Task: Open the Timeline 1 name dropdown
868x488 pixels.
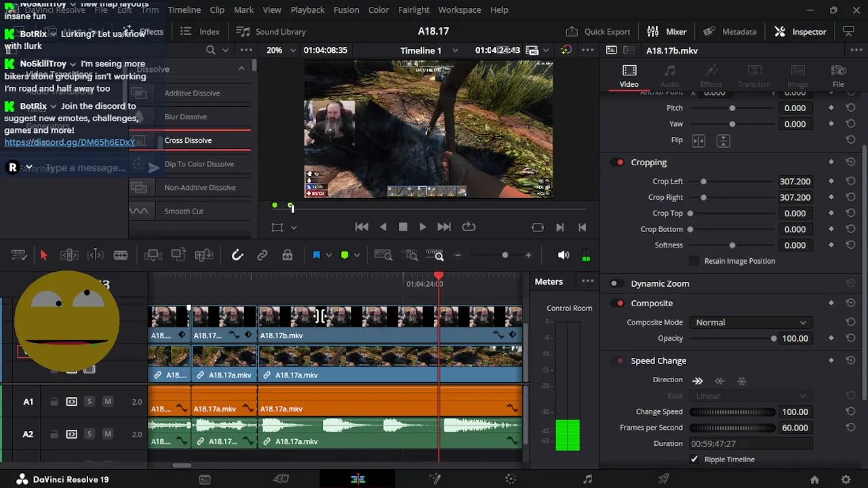Action: (429, 51)
